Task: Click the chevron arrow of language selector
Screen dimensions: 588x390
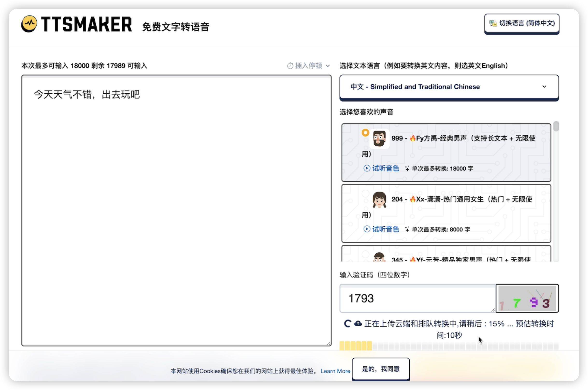Action: click(x=544, y=87)
